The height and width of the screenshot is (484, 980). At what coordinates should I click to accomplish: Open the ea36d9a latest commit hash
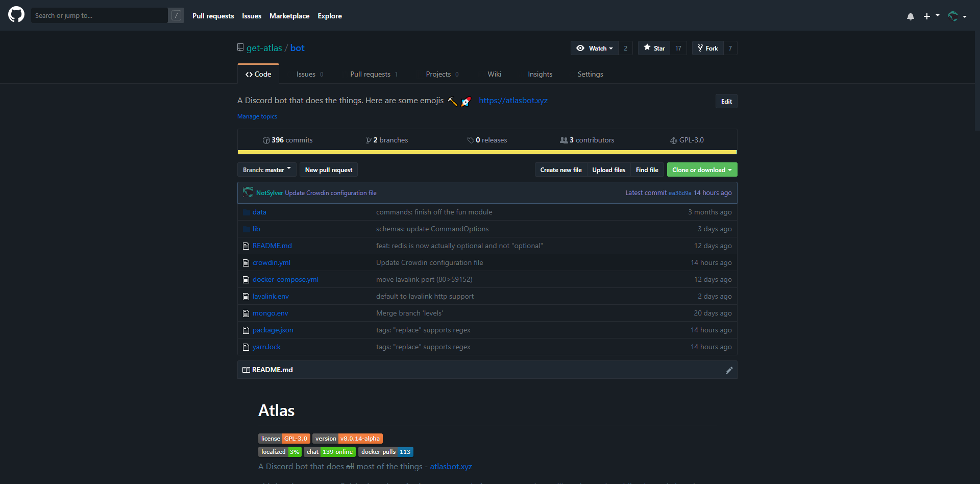[680, 193]
